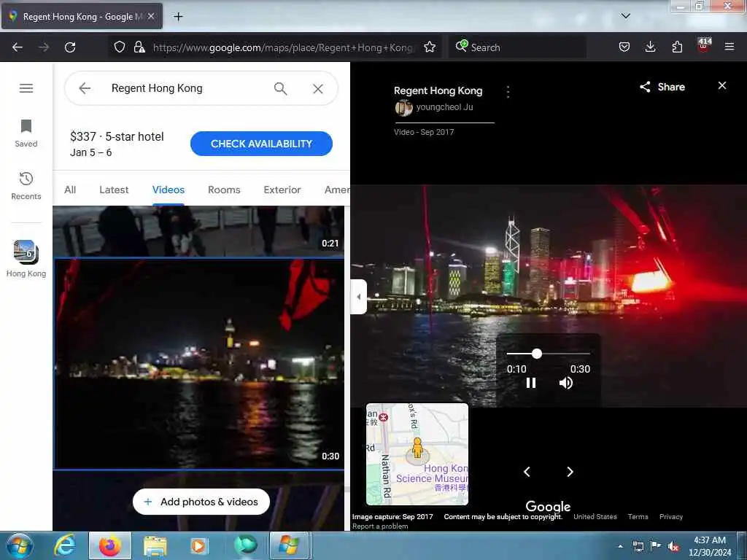Open the Privacy link
Screen dimensions: 747x560
(x=671, y=517)
